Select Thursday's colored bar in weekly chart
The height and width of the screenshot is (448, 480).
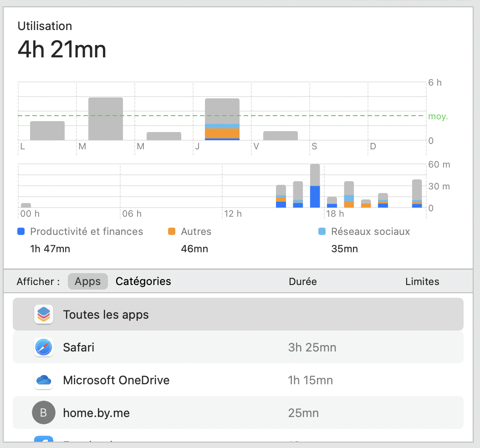point(222,119)
